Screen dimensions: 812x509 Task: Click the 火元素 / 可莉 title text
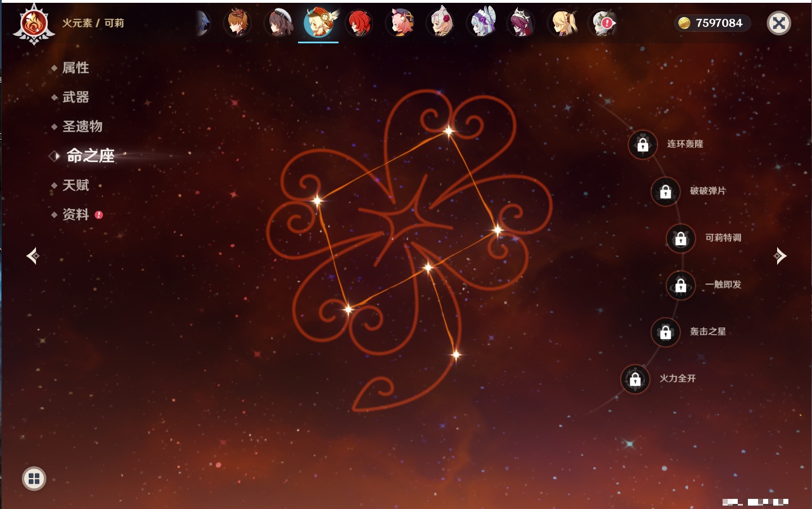(x=93, y=23)
